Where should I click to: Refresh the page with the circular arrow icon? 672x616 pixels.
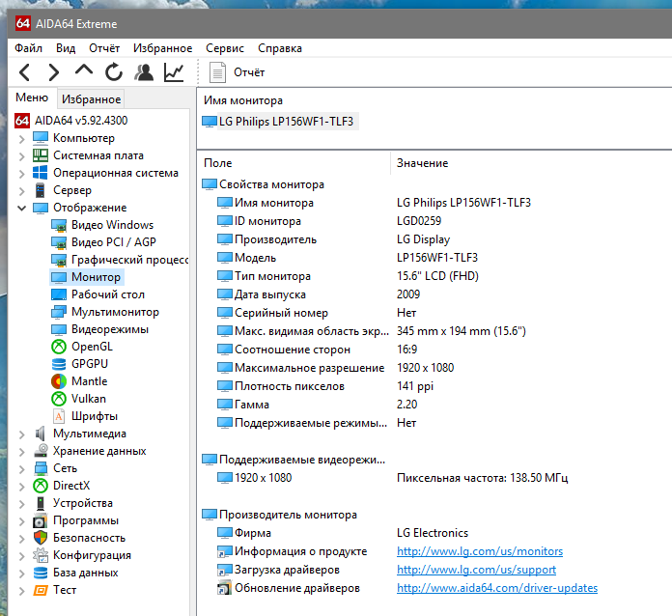point(114,72)
